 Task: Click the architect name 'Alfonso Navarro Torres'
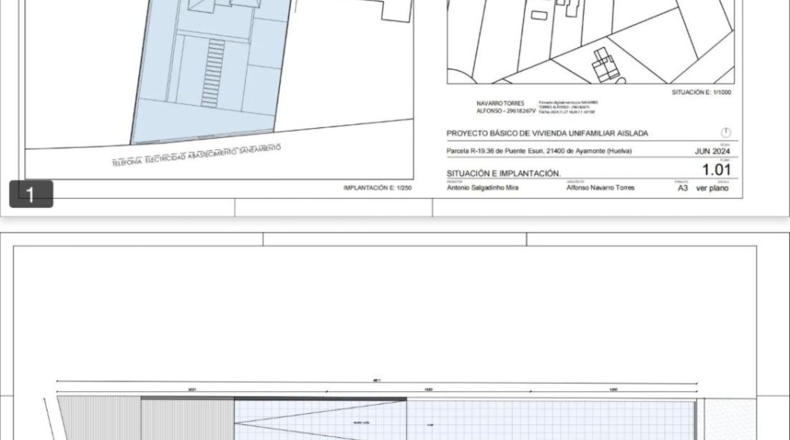600,187
